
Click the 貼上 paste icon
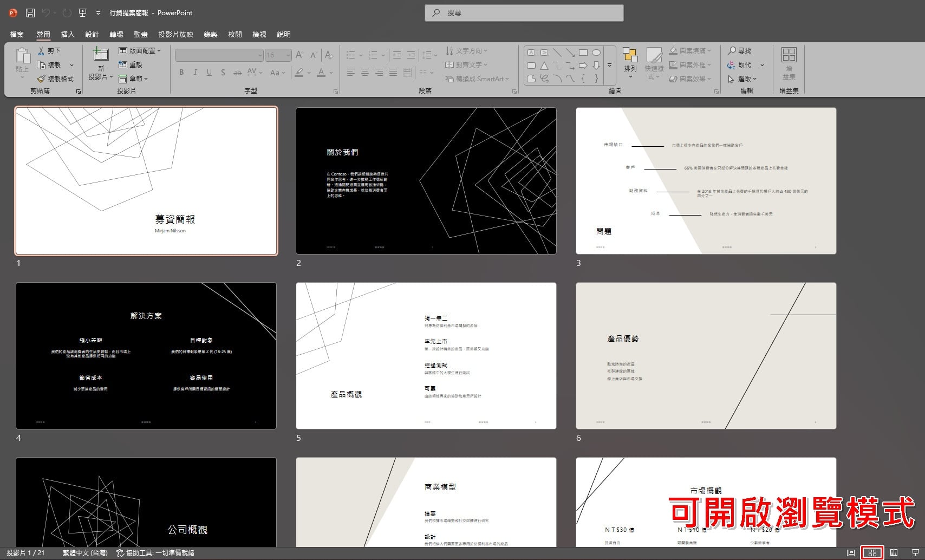point(22,56)
